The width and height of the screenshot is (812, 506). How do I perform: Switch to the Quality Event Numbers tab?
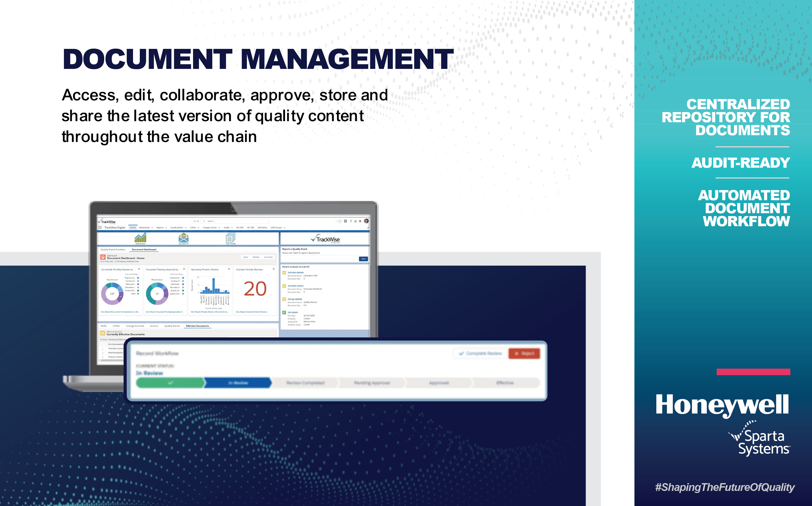click(113, 250)
